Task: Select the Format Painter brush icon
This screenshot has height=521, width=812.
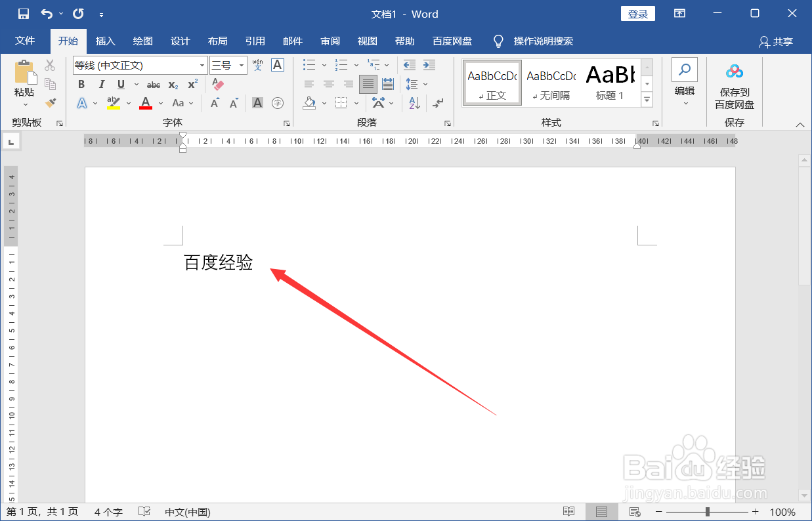Action: click(51, 102)
